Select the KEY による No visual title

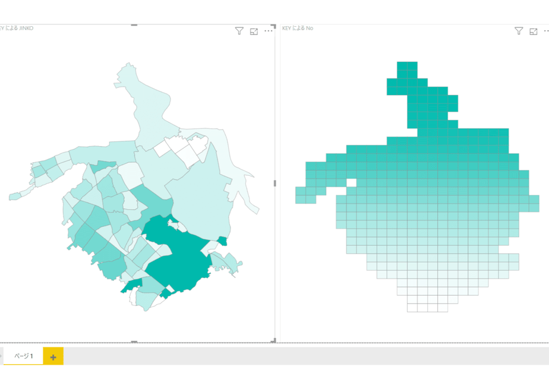[x=298, y=29]
